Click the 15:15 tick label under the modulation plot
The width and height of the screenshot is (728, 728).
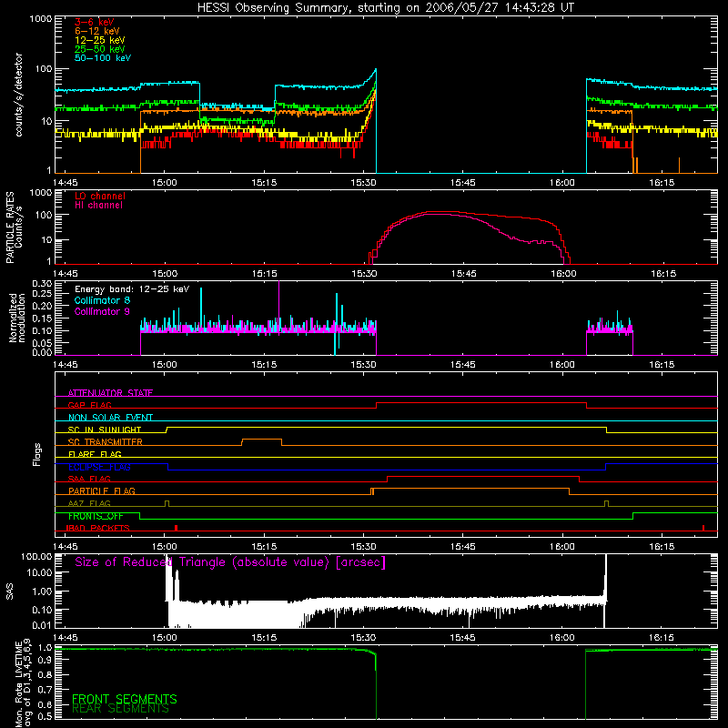tap(264, 365)
